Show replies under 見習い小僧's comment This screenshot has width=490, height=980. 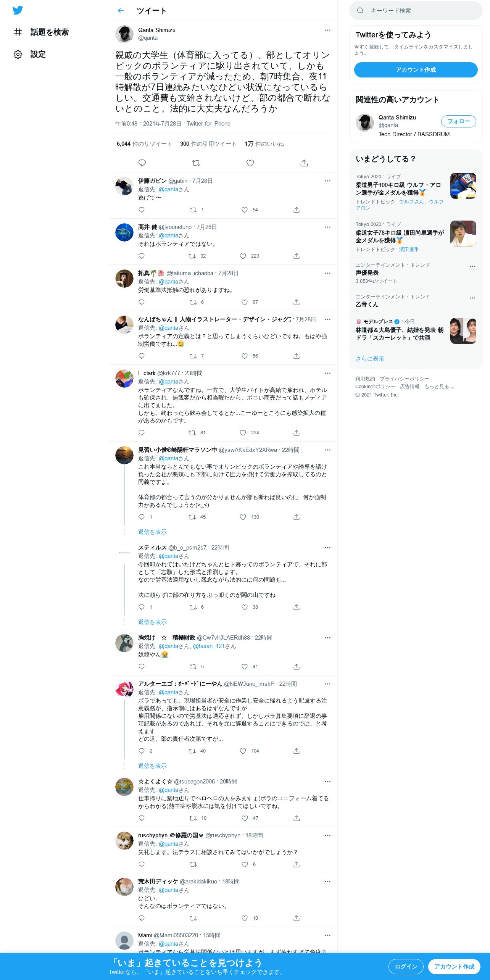152,532
